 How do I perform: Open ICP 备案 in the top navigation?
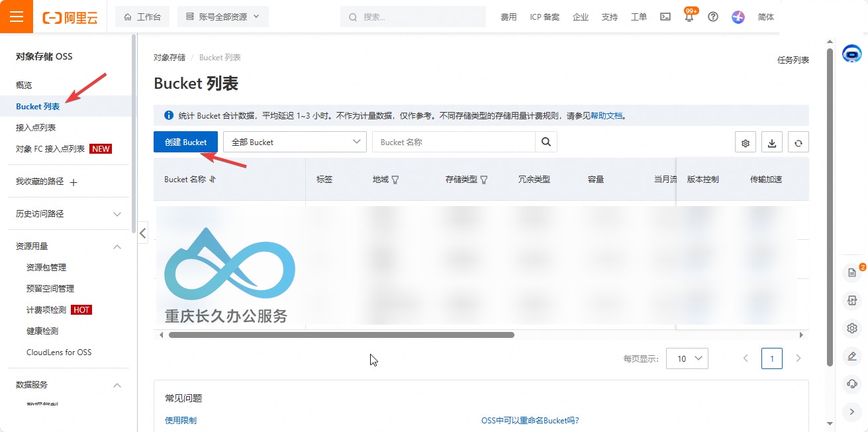545,17
